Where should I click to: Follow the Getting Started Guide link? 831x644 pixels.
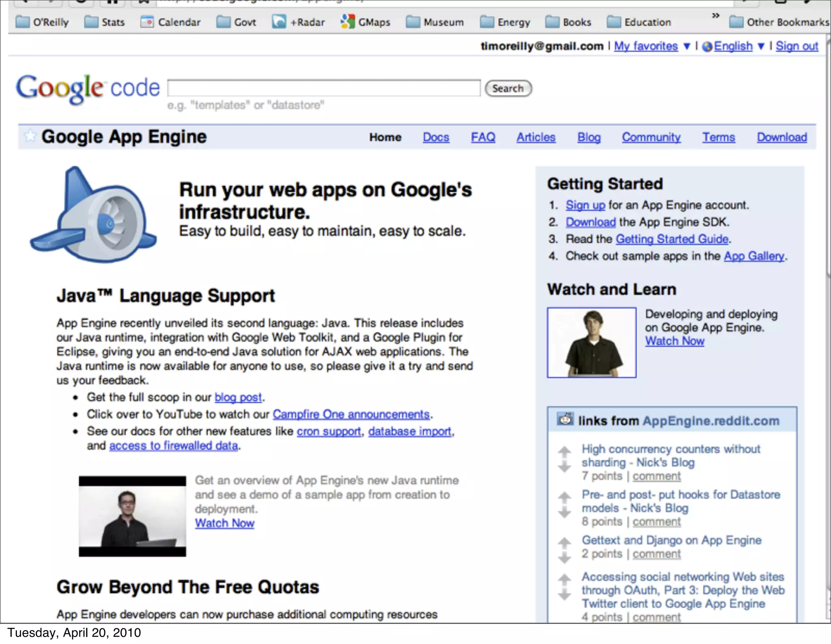[672, 239]
